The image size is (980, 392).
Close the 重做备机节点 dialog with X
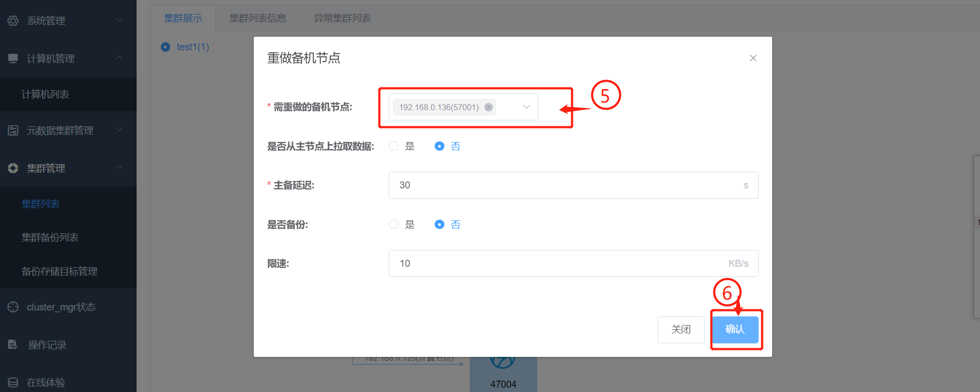[x=753, y=58]
